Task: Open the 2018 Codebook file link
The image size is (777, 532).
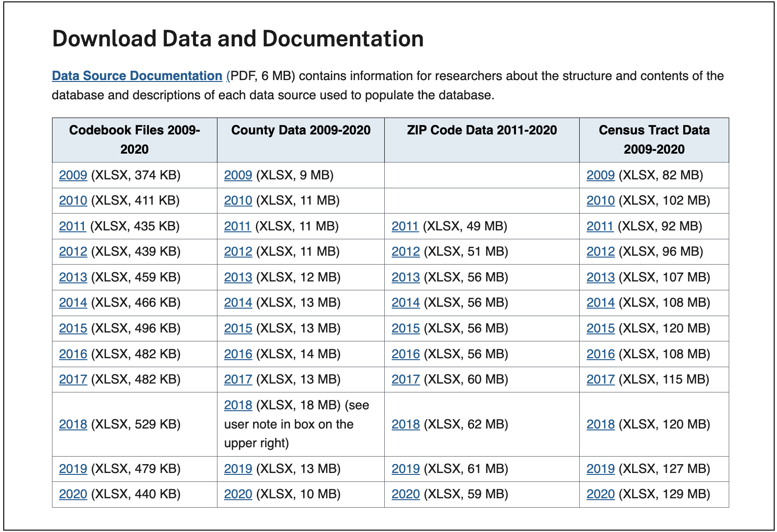Action: pyautogui.click(x=73, y=424)
